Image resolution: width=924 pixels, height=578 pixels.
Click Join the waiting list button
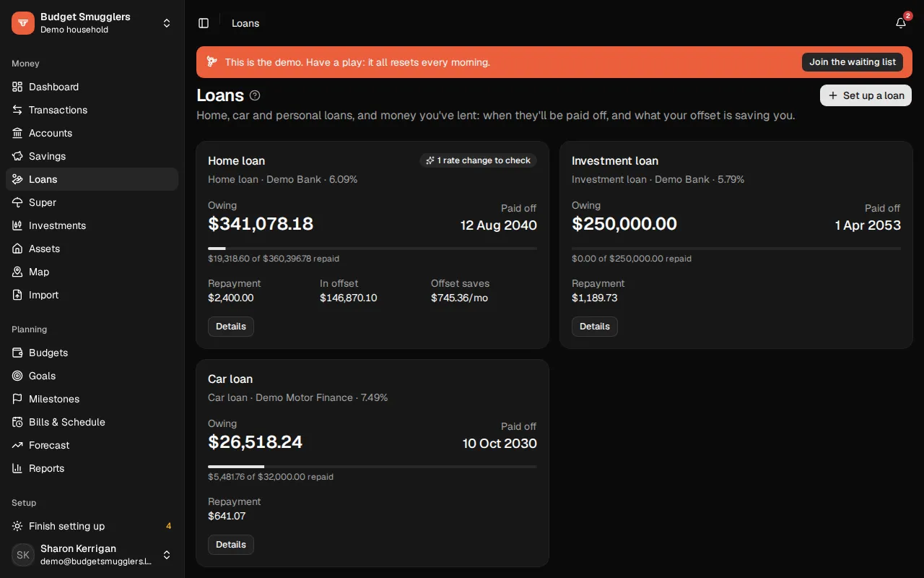coord(853,62)
